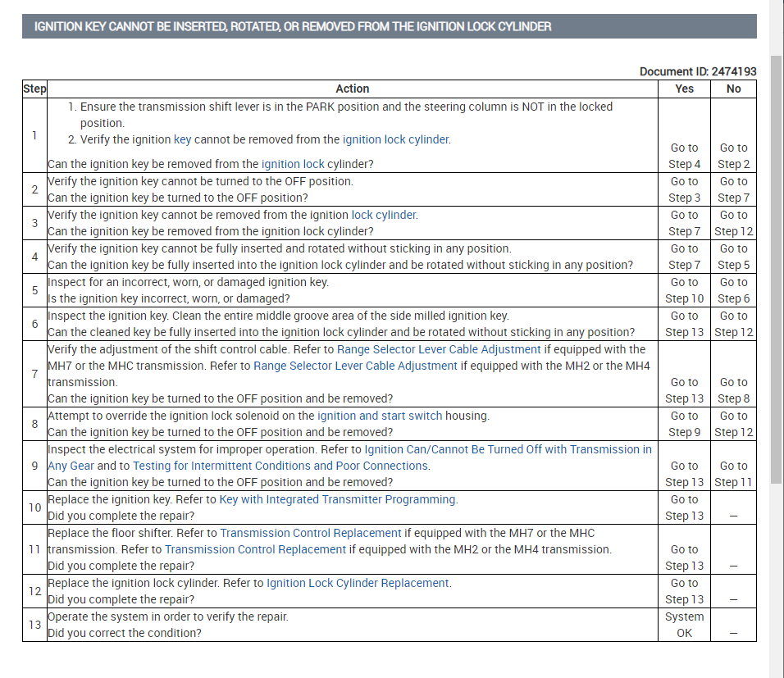The width and height of the screenshot is (784, 678).
Task: Open 'lock cylinder' link in step 3
Action: 384,215
